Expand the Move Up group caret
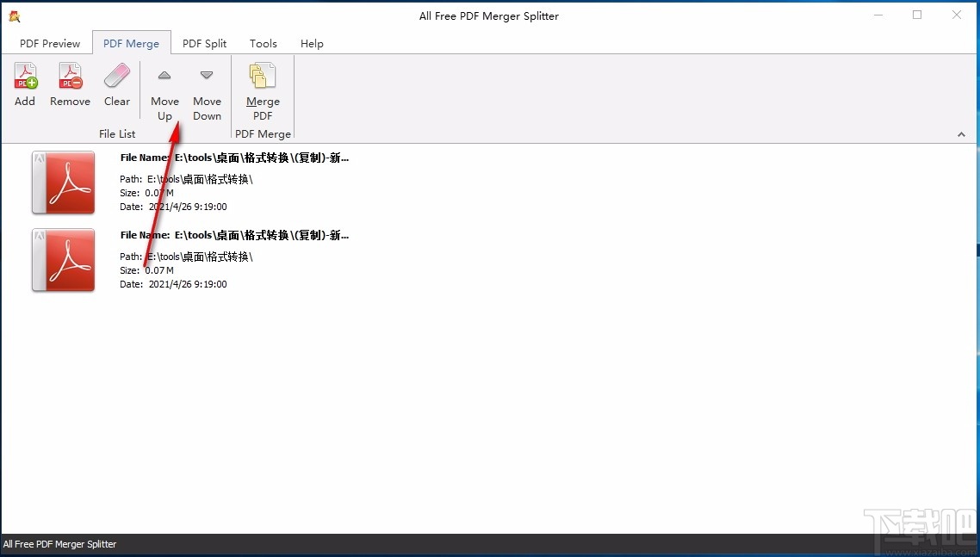Image resolution: width=980 pixels, height=557 pixels. (x=164, y=76)
